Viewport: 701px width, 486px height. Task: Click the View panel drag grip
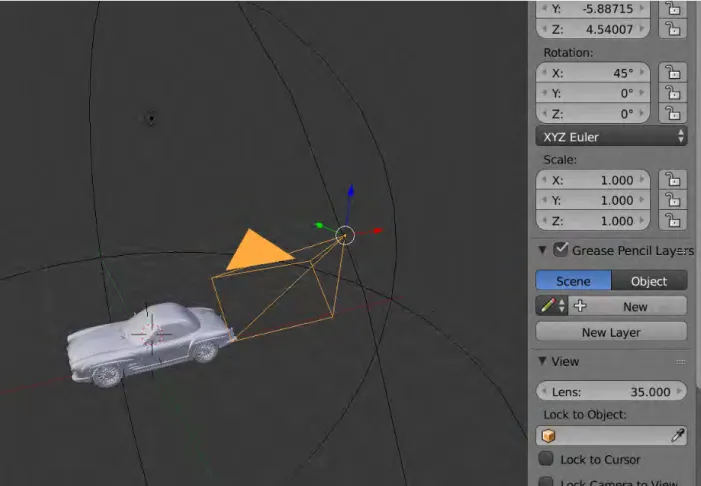680,362
